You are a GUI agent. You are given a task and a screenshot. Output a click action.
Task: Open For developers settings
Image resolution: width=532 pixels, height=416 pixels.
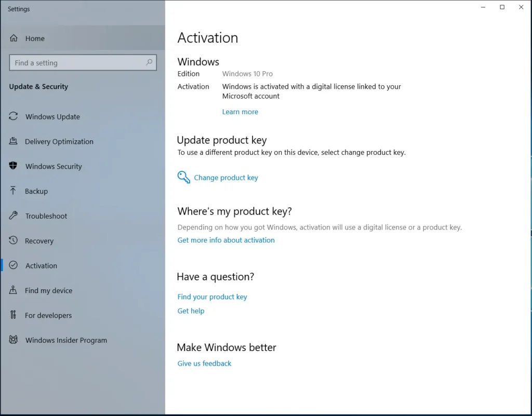[x=83, y=315]
